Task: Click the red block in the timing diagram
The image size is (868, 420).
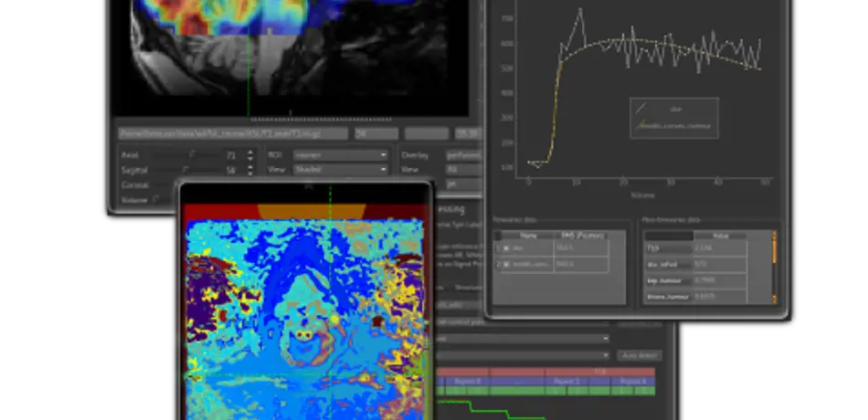Action: pyautogui.click(x=512, y=373)
